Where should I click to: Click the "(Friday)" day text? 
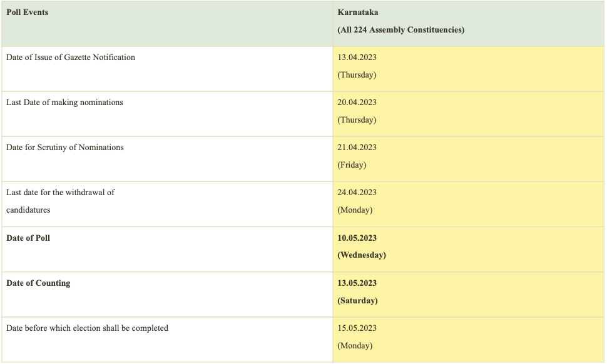click(x=352, y=165)
